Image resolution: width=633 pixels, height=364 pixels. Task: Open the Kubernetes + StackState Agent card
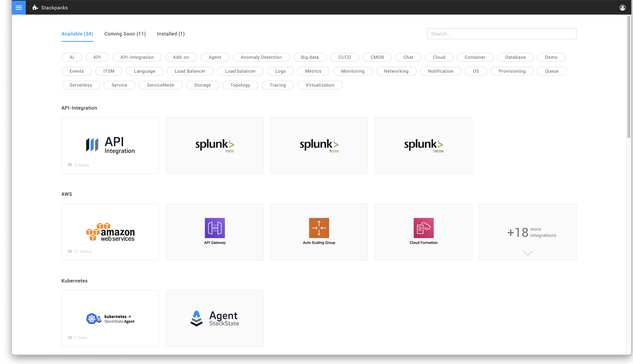(x=110, y=318)
